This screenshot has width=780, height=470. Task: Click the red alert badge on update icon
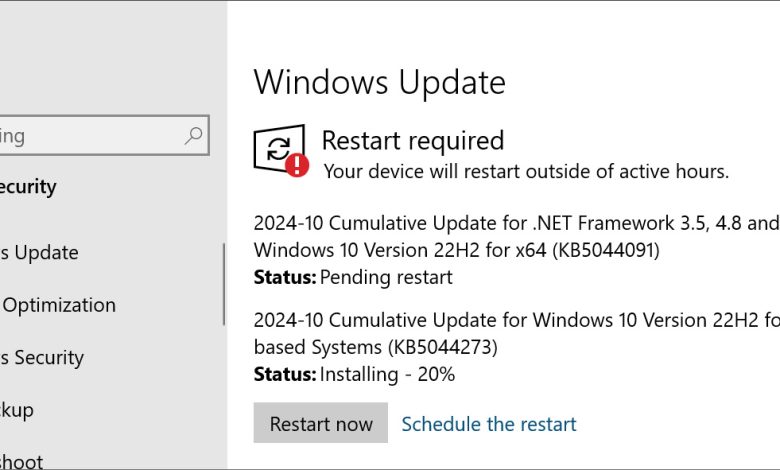coord(297,165)
